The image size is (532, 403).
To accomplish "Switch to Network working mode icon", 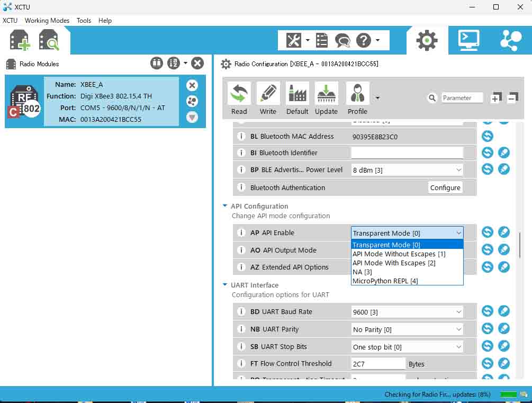I will 511,40.
